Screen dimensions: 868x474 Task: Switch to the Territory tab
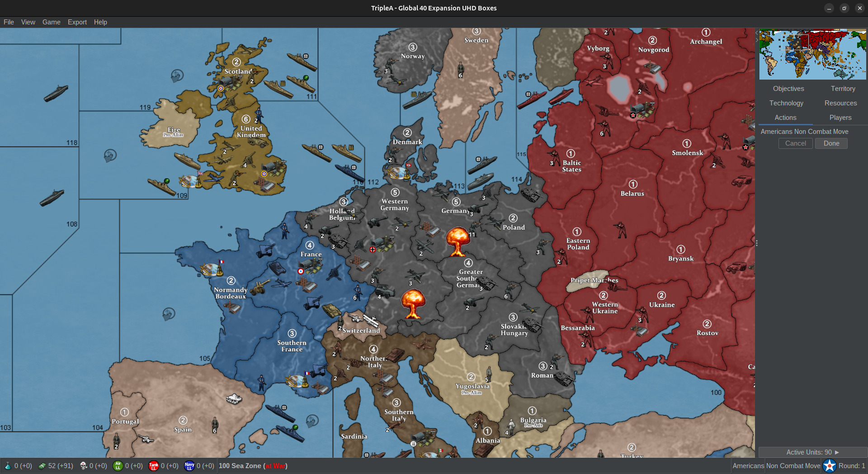click(x=843, y=89)
